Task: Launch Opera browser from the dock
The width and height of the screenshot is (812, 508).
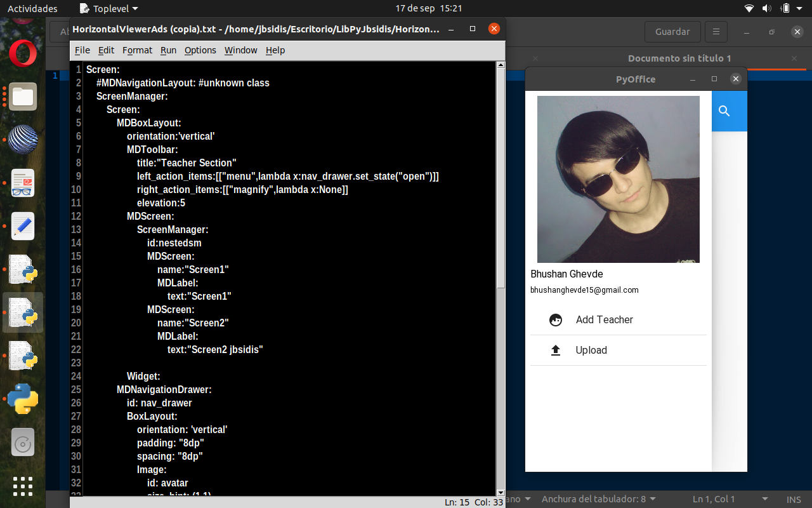Action: (23, 52)
